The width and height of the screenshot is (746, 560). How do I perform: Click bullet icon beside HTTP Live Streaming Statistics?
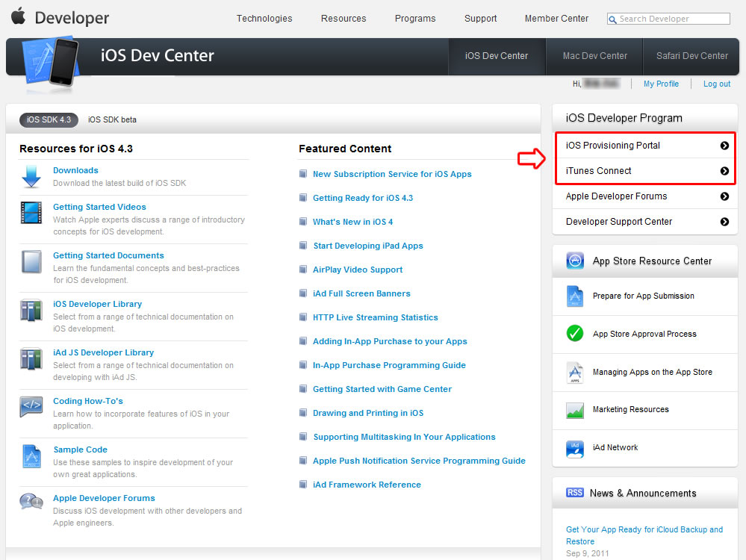(x=302, y=317)
